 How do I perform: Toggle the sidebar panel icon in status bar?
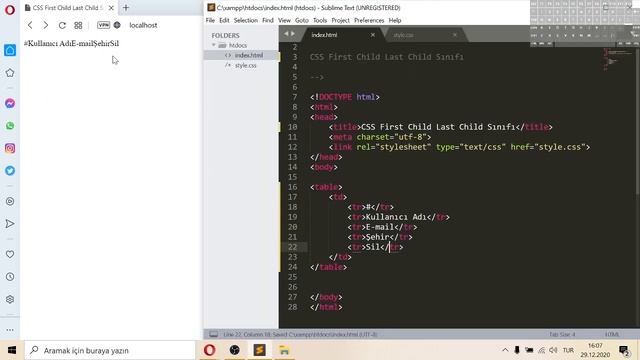(213, 334)
